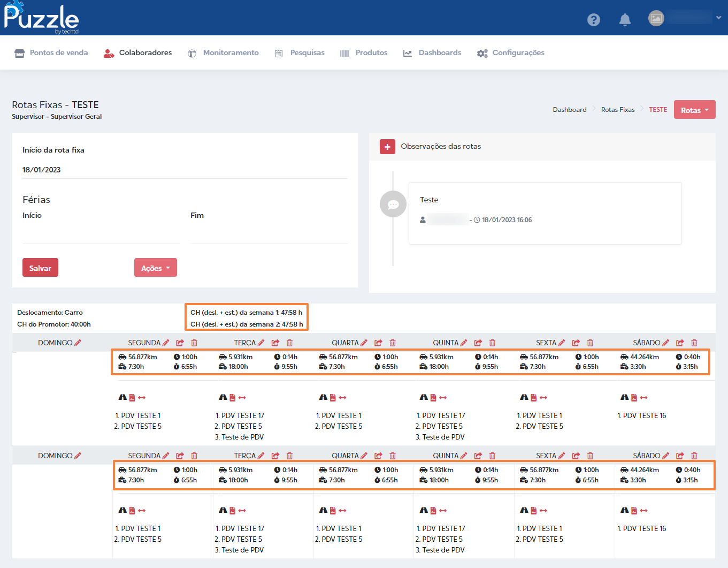728x568 pixels.
Task: Delete QUARTA route via trash in the lower week
Action: pyautogui.click(x=393, y=456)
